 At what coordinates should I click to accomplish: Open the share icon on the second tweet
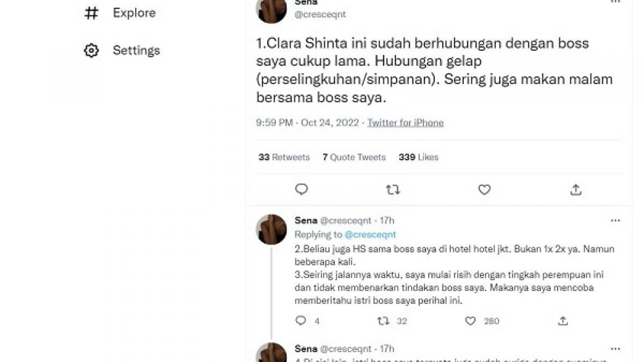[x=562, y=321]
